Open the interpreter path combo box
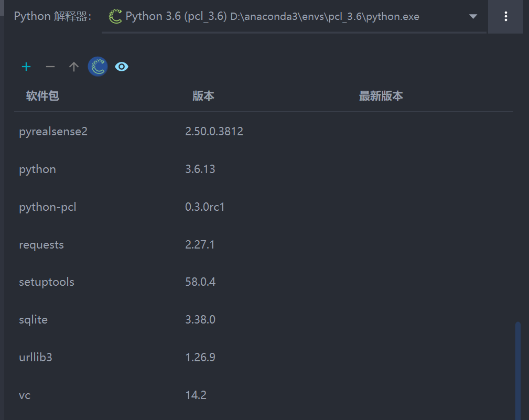This screenshot has height=420, width=529. (294, 16)
